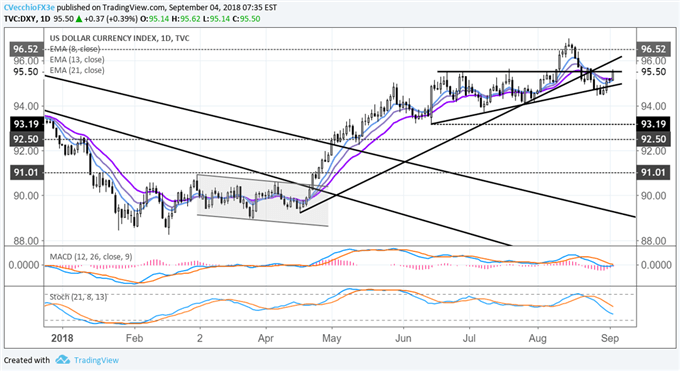Click the 91.01 level tag on left axis
The height and width of the screenshot is (371, 680).
25,173
